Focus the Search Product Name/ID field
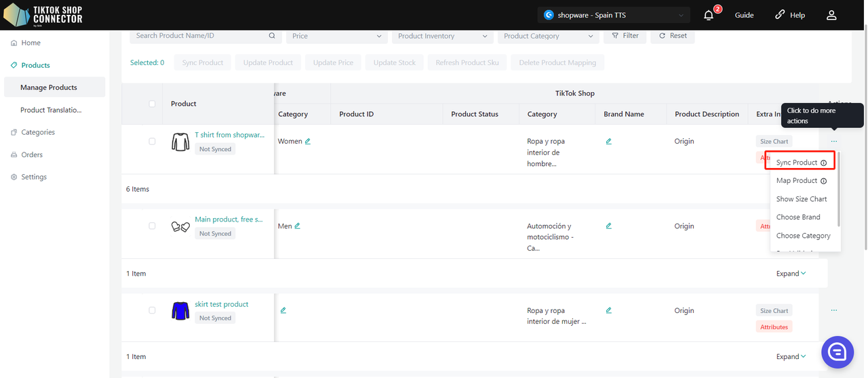The width and height of the screenshot is (868, 378). 200,36
